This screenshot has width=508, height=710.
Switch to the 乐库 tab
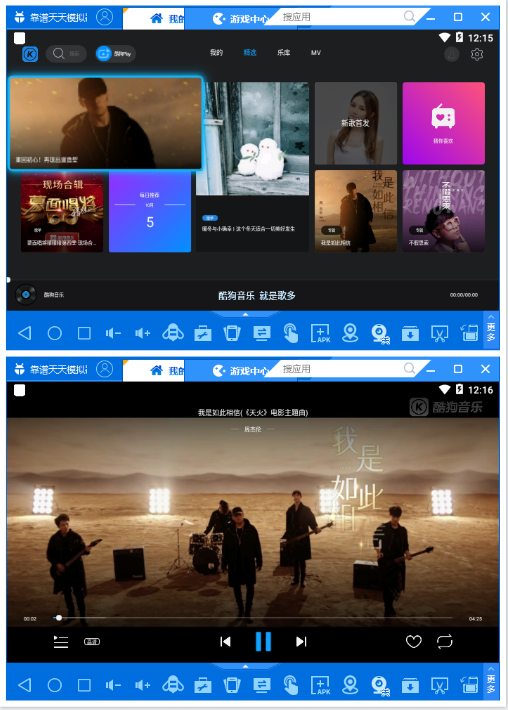[283, 53]
